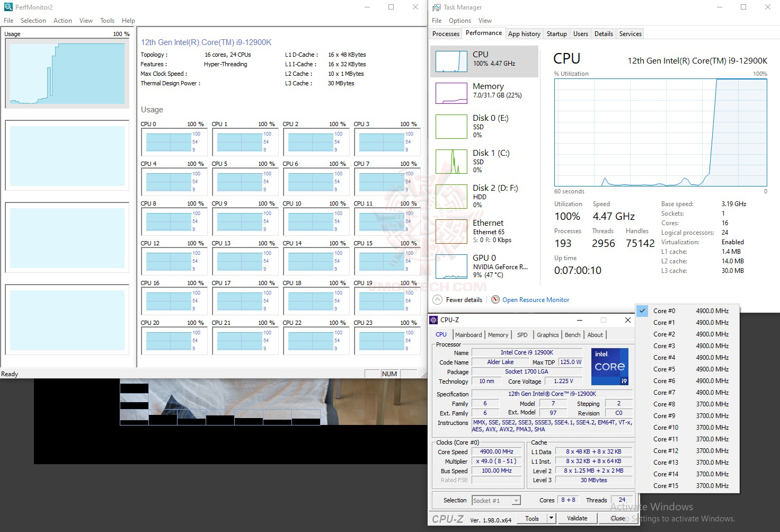The width and height of the screenshot is (780, 532).
Task: Open the Help menu in PerfMonitor2
Action: 128,21
